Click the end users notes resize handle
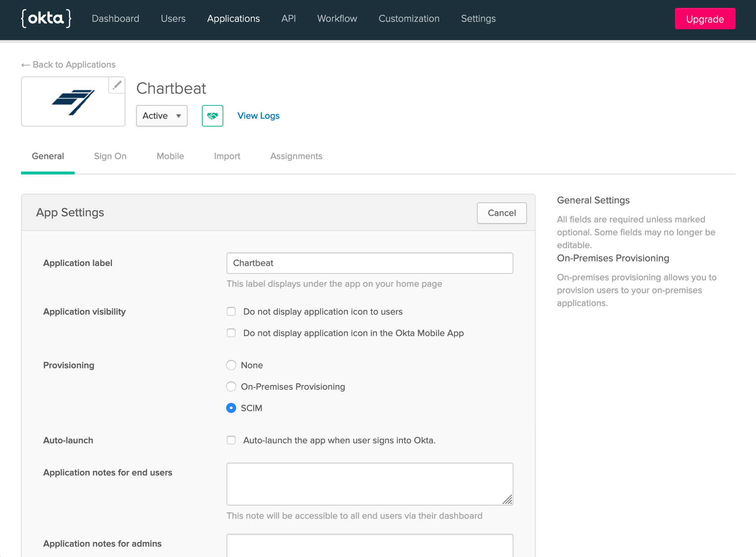This screenshot has width=756, height=557. (x=507, y=500)
